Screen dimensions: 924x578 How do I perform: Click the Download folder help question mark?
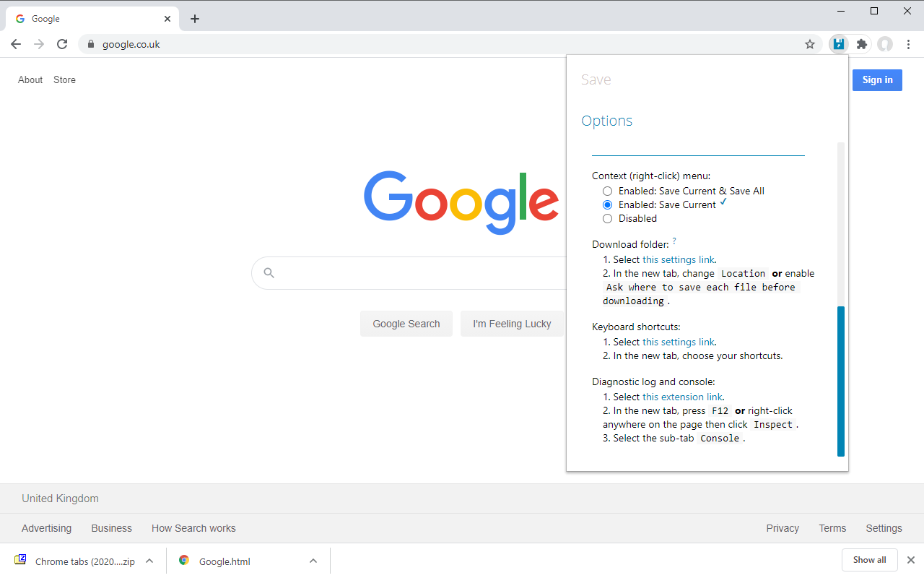674,241
